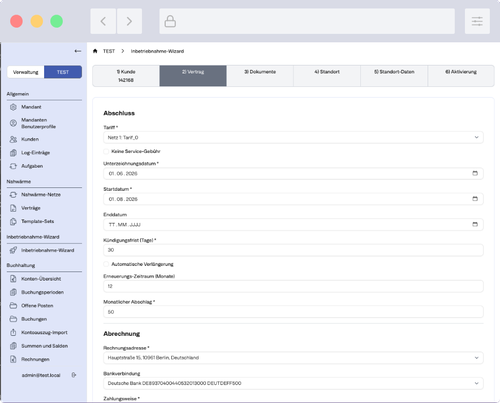Expand the Tarif dropdown
The height and width of the screenshot is (403, 500).
[x=293, y=137]
